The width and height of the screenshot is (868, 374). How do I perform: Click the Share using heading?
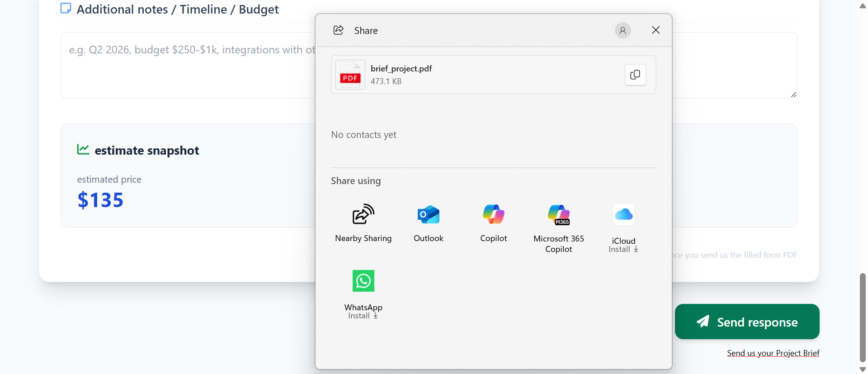click(356, 181)
